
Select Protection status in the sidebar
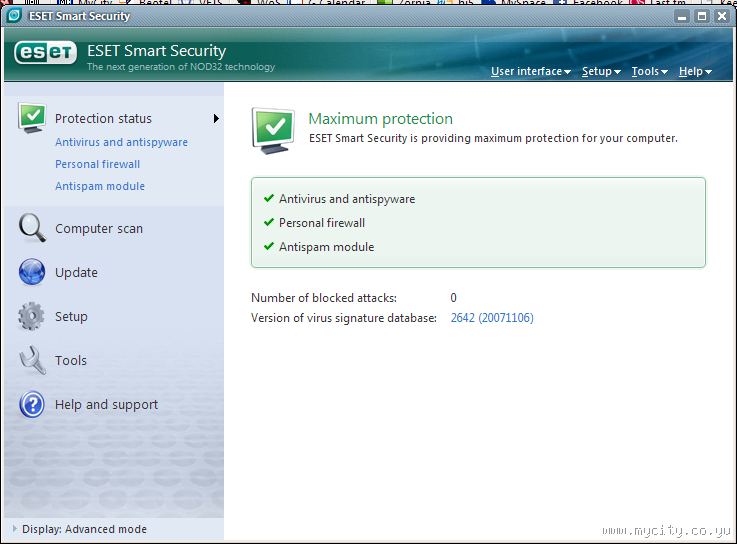103,118
